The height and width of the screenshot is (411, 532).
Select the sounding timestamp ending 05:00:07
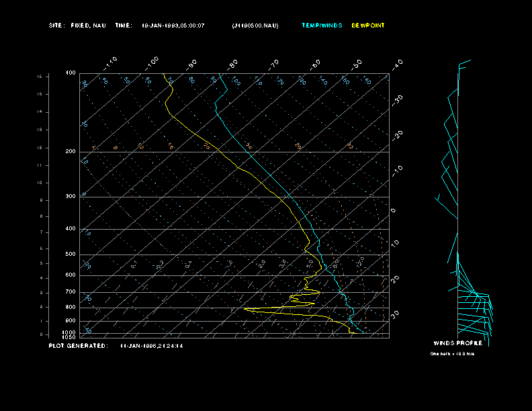[173, 26]
